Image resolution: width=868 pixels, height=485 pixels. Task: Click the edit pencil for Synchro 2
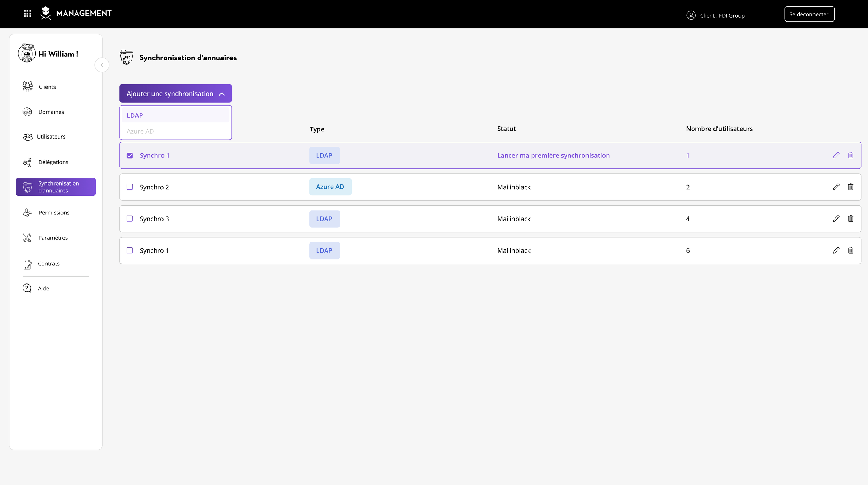836,187
